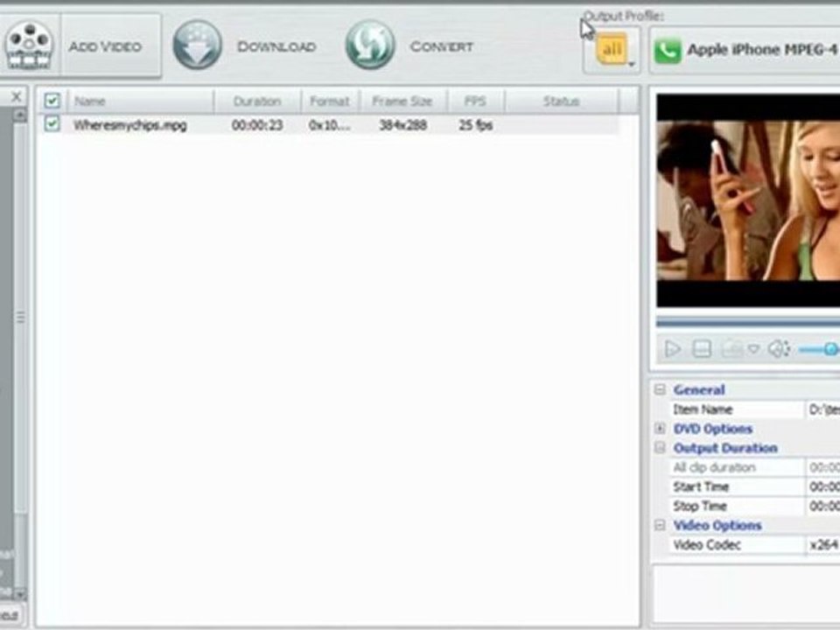Click the stop preview button
The image size is (840, 630).
702,349
